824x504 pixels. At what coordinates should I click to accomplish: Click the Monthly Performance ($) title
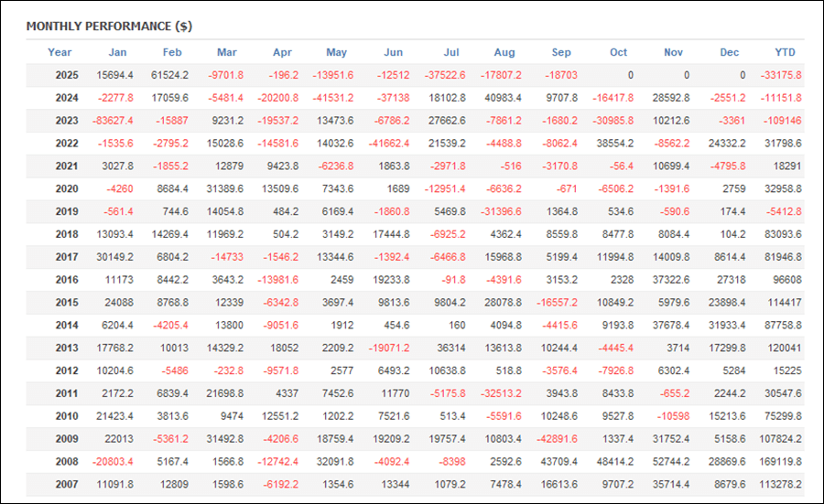coord(109,26)
